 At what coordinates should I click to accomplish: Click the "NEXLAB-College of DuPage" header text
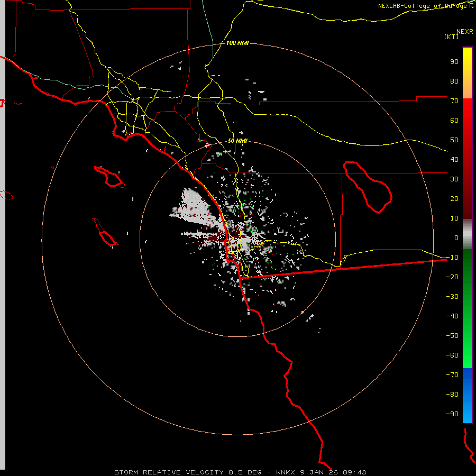(x=422, y=6)
